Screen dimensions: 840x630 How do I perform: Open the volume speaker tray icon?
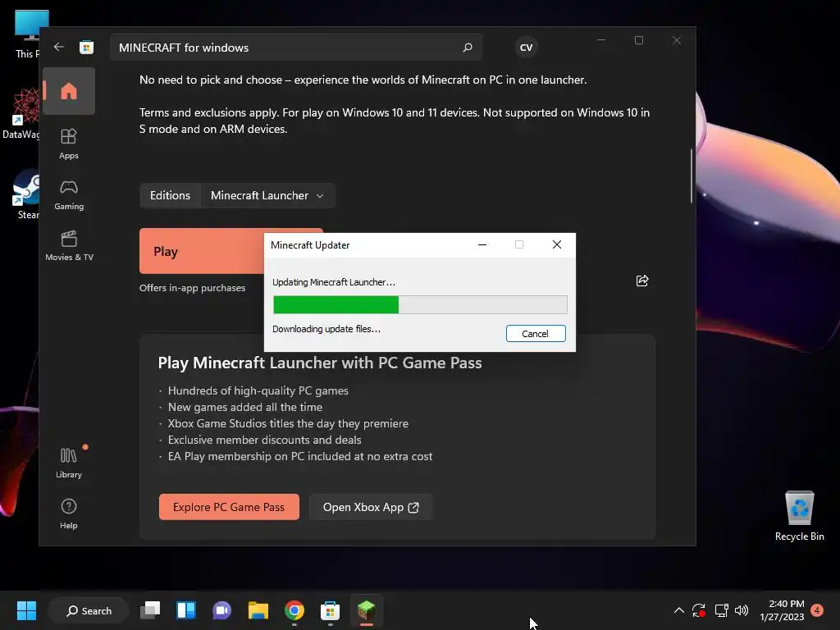click(742, 610)
